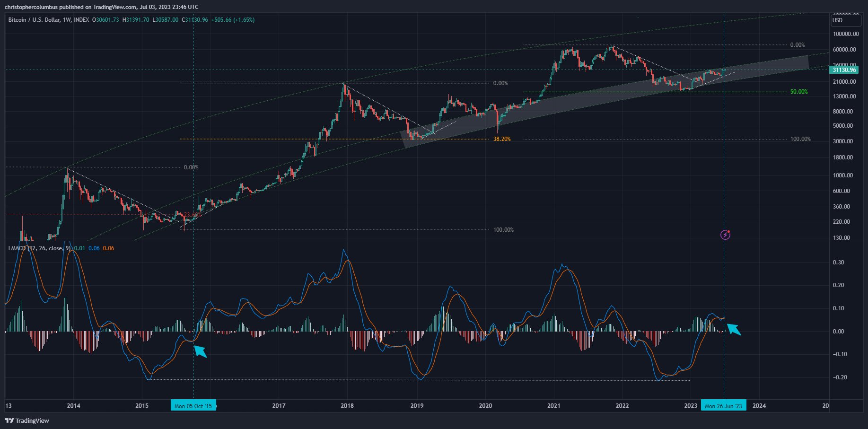
Task: Click the 1W interval label in the legend
Action: click(x=66, y=20)
